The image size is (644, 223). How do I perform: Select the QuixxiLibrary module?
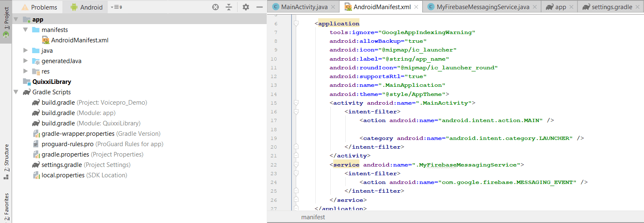(52, 82)
